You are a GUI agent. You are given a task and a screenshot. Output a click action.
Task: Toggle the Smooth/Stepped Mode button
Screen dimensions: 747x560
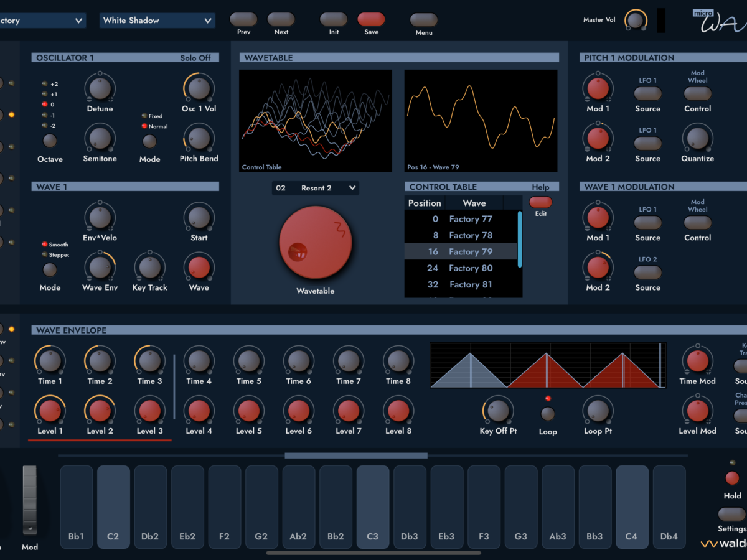click(50, 270)
